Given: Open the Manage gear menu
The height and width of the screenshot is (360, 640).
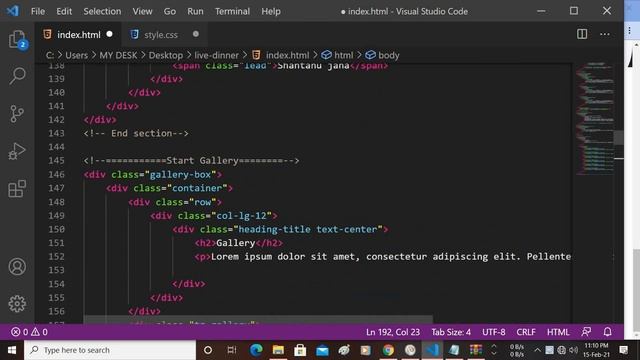Looking at the screenshot, I should [17, 304].
